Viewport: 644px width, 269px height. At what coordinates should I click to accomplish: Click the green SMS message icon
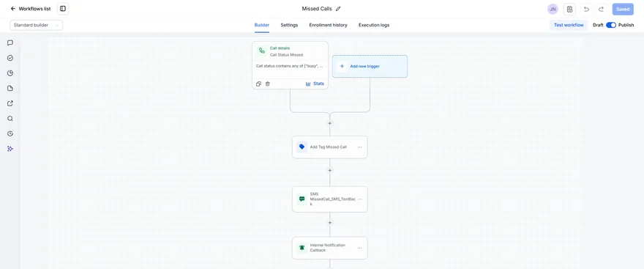(302, 199)
